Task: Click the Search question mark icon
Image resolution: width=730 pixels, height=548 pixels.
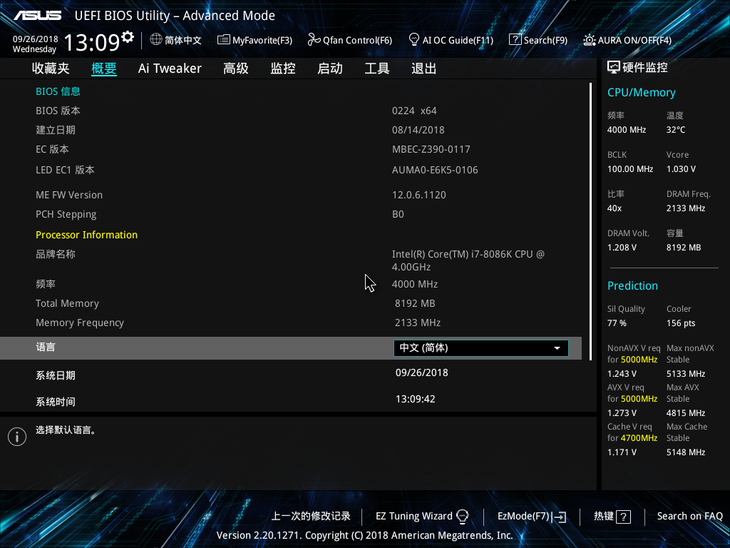Action: [515, 40]
